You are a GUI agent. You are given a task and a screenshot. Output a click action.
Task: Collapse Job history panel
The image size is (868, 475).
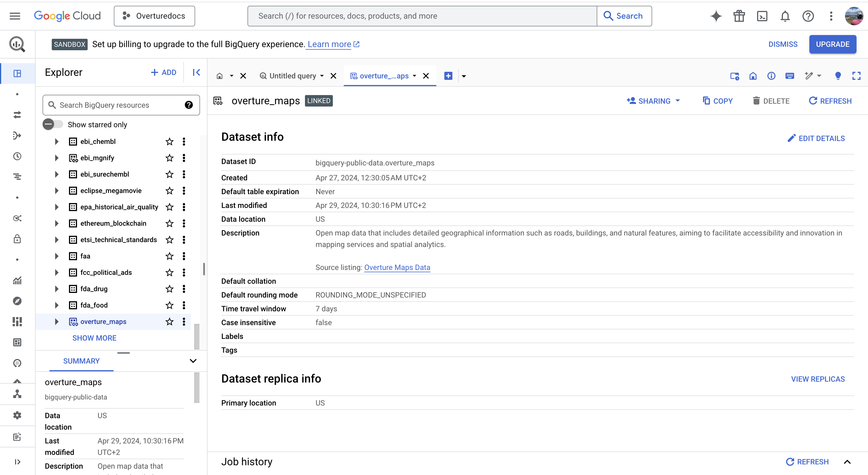click(x=847, y=462)
